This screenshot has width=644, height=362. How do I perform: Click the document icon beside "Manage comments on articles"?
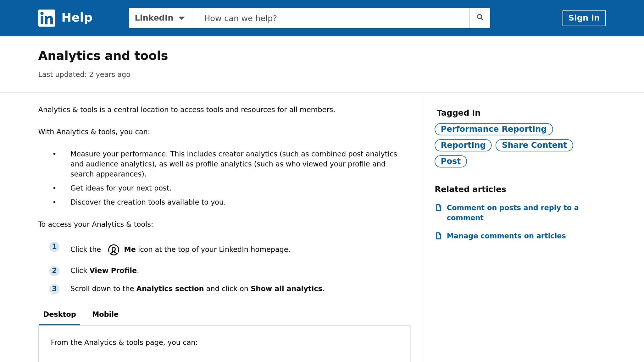pos(439,235)
